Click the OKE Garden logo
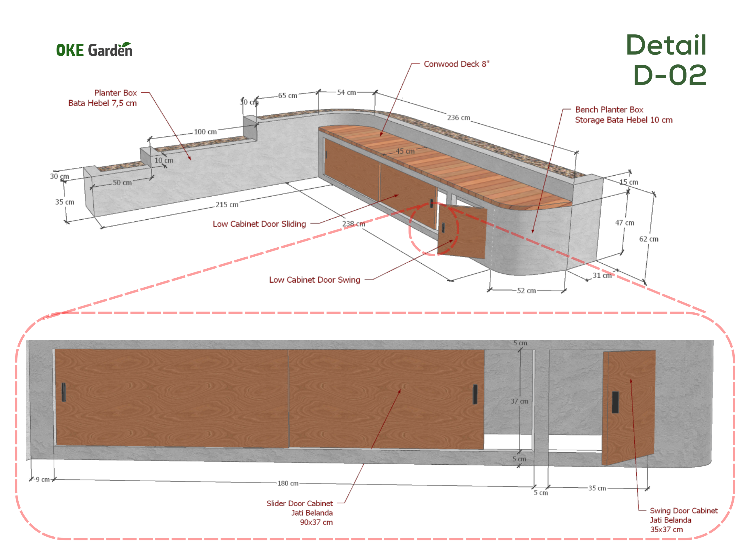This screenshot has width=747, height=560. 94,49
